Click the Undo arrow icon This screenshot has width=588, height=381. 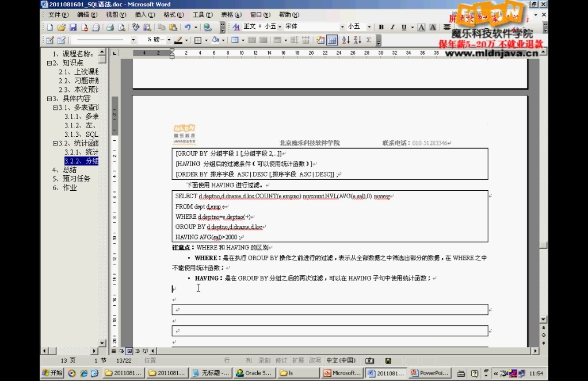tap(188, 27)
